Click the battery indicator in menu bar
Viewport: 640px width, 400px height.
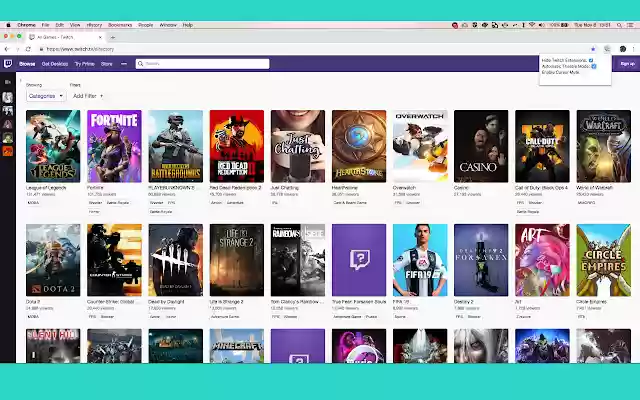coord(564,25)
